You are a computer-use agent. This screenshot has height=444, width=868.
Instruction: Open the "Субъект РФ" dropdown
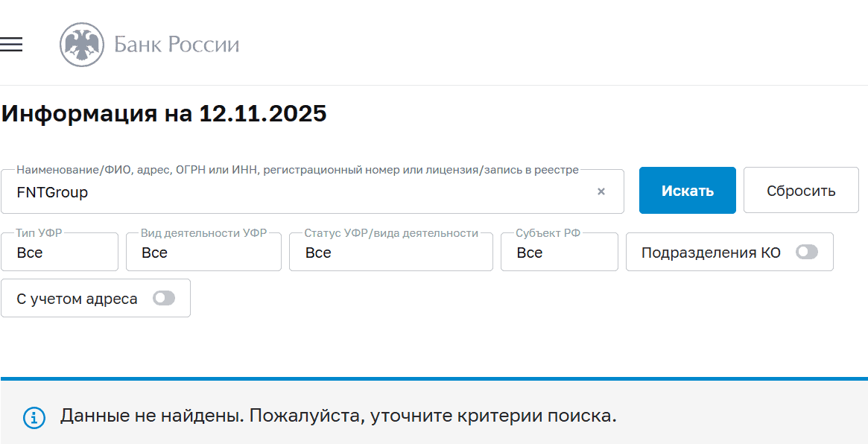point(559,252)
